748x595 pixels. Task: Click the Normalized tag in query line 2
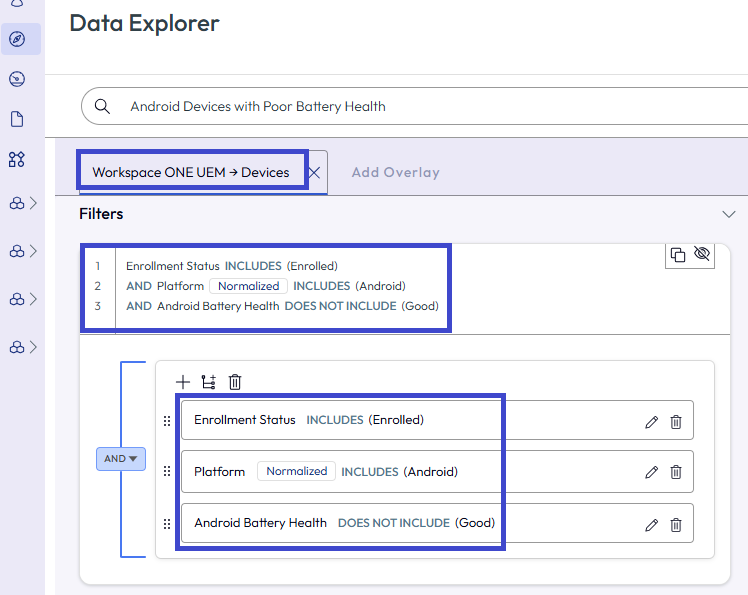249,286
